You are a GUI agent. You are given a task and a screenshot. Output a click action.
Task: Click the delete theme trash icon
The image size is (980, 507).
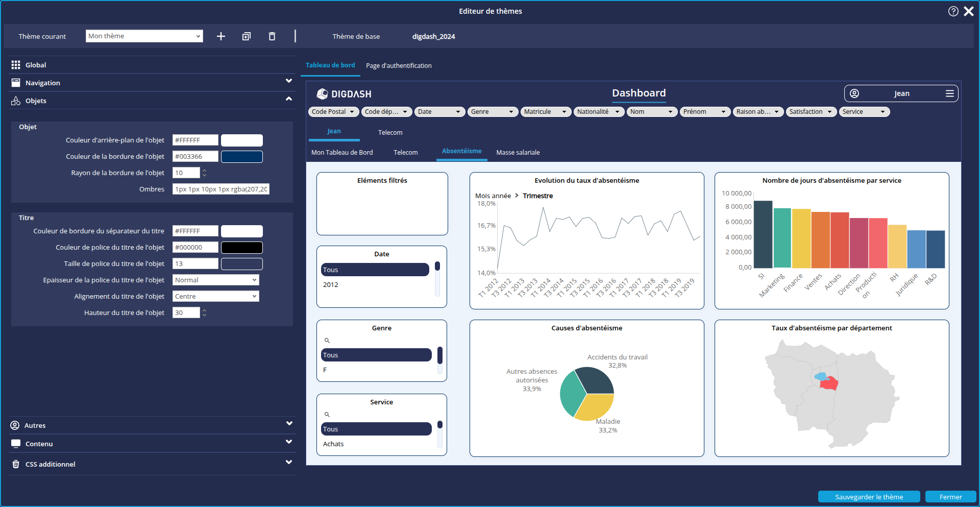[x=272, y=36]
